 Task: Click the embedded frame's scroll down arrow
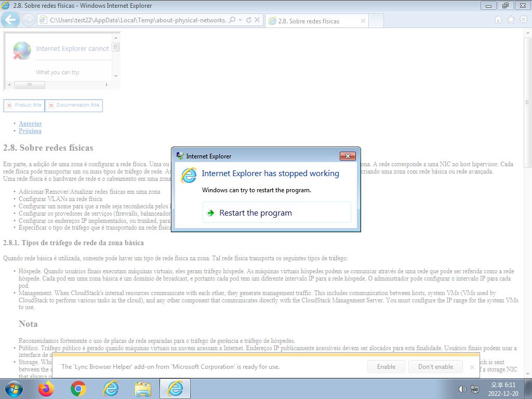click(116, 76)
